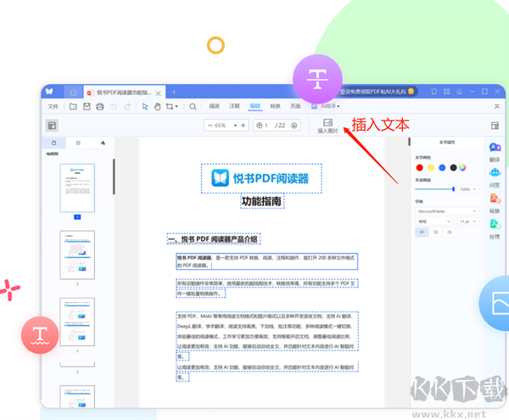Open the page 1 thumbnail
509x420 pixels.
(x=77, y=188)
